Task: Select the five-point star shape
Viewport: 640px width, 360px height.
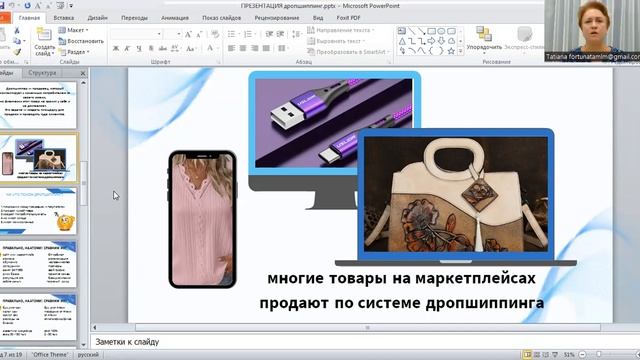Action: 451,51
